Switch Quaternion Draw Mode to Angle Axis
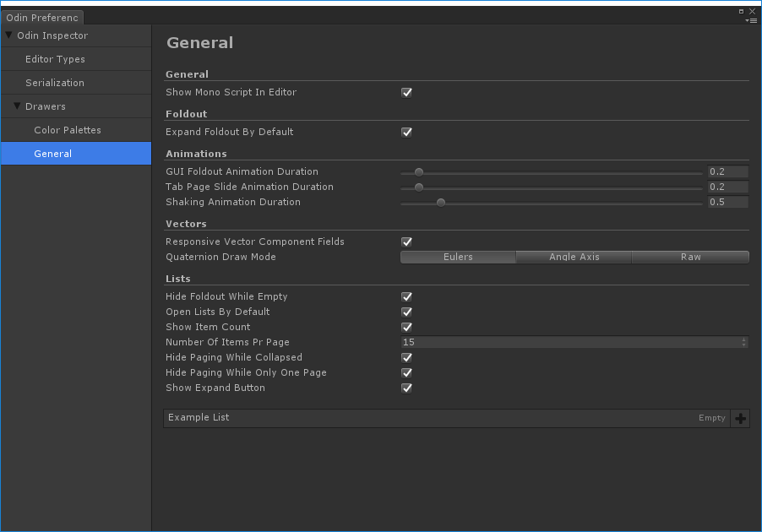The height and width of the screenshot is (532, 762). [x=573, y=257]
